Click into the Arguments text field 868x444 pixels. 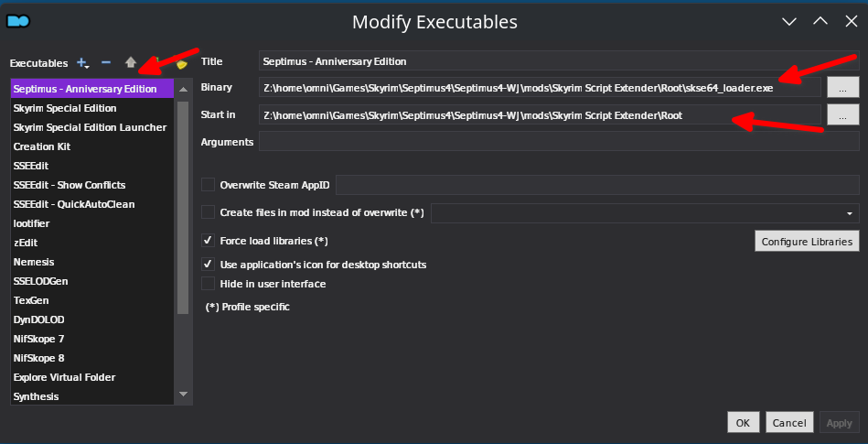[x=558, y=141]
